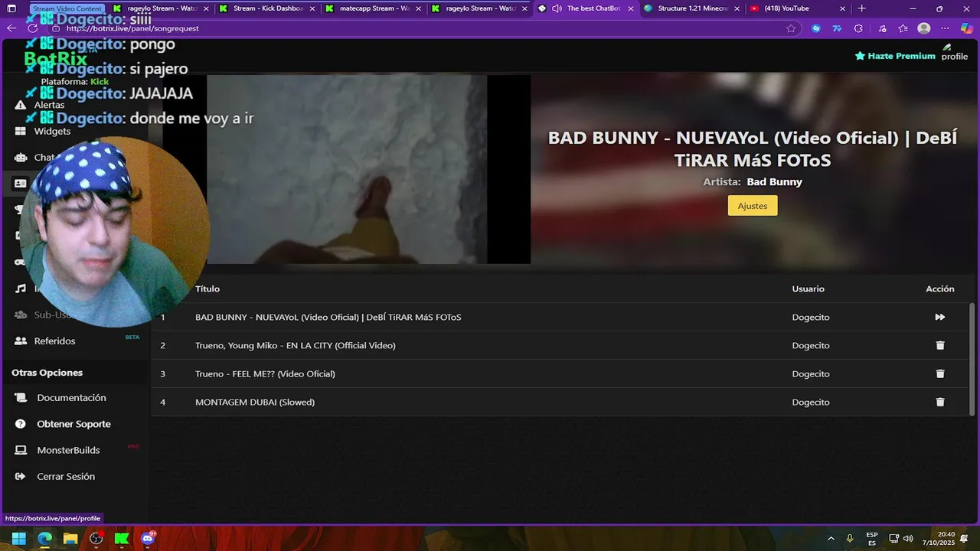Click the artist name Bad Bunny

click(775, 181)
